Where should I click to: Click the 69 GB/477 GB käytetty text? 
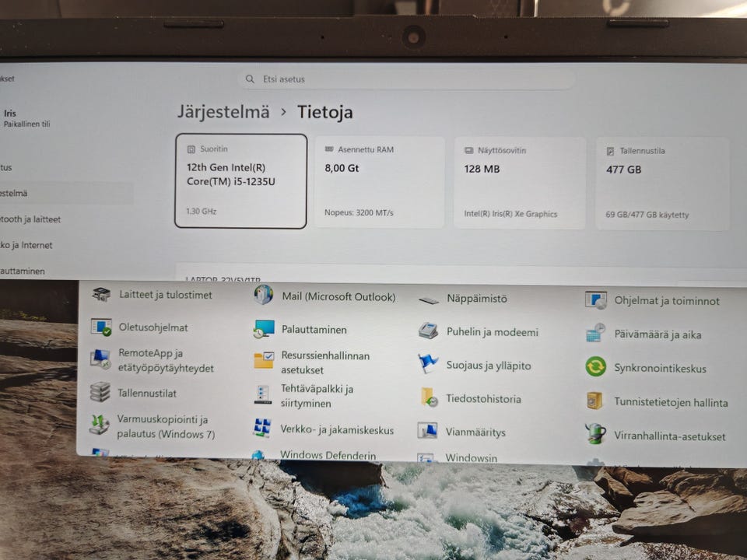click(x=647, y=215)
